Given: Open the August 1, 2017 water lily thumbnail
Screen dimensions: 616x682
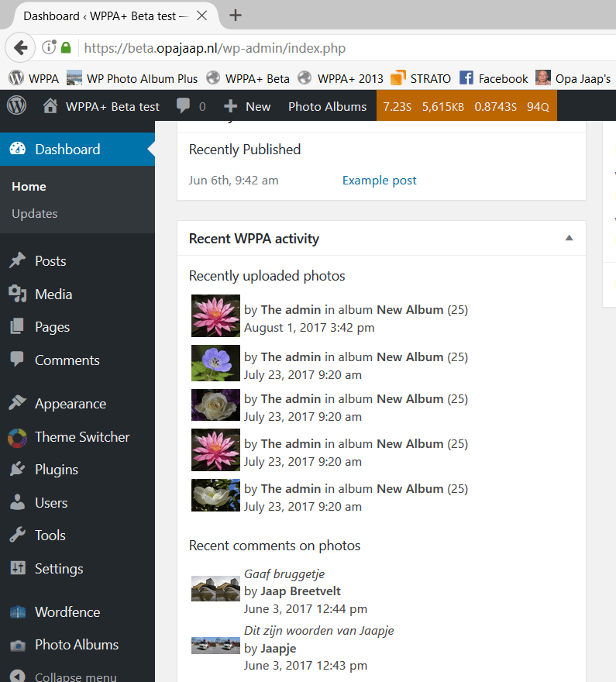Looking at the screenshot, I should point(215,315).
